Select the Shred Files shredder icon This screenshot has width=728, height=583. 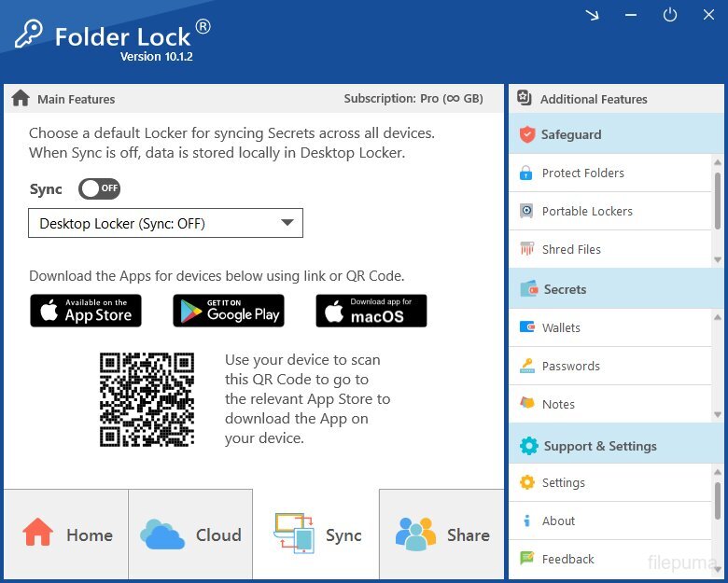point(526,249)
